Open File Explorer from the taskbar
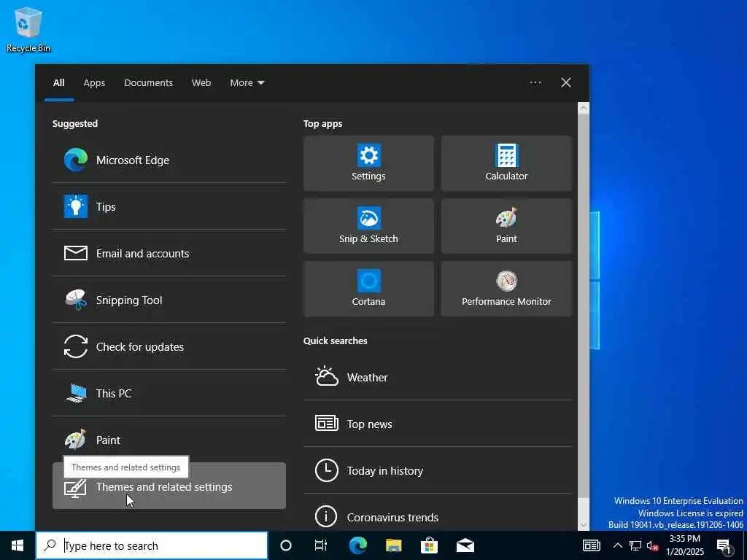Image resolution: width=747 pixels, height=560 pixels. (393, 545)
